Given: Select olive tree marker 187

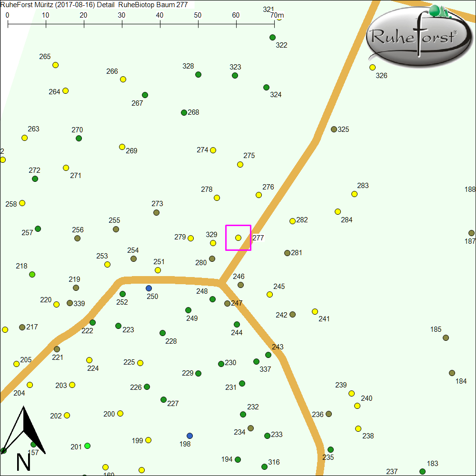Looking at the screenshot, I should 471,233.
